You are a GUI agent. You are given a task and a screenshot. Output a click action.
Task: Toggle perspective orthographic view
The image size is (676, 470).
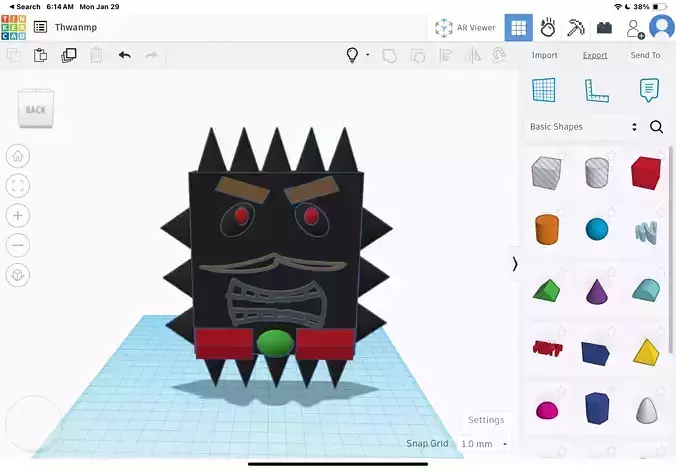pos(18,275)
